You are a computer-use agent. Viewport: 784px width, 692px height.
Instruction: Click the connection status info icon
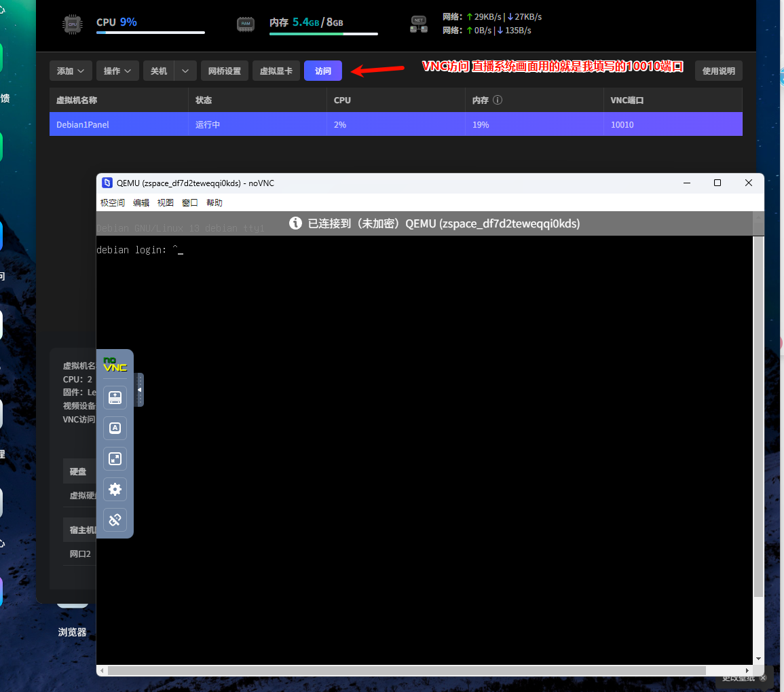coord(295,223)
